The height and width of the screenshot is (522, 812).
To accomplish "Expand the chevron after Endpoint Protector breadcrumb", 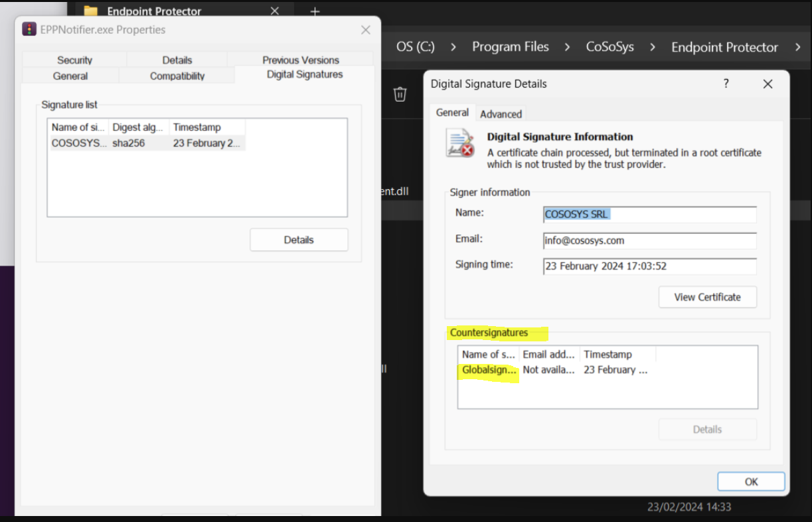I will pos(799,47).
